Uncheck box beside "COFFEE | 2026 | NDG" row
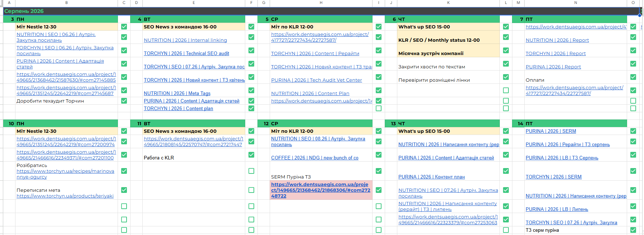 379,155
